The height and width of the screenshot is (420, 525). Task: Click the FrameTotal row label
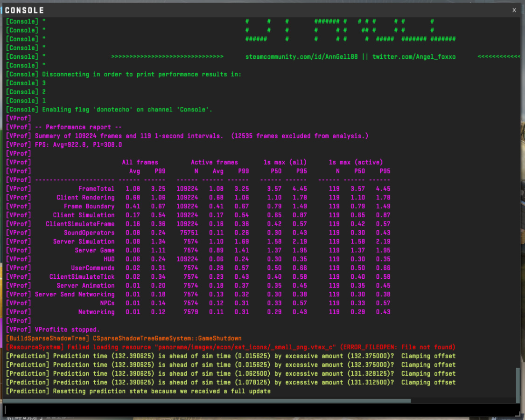tap(96, 189)
